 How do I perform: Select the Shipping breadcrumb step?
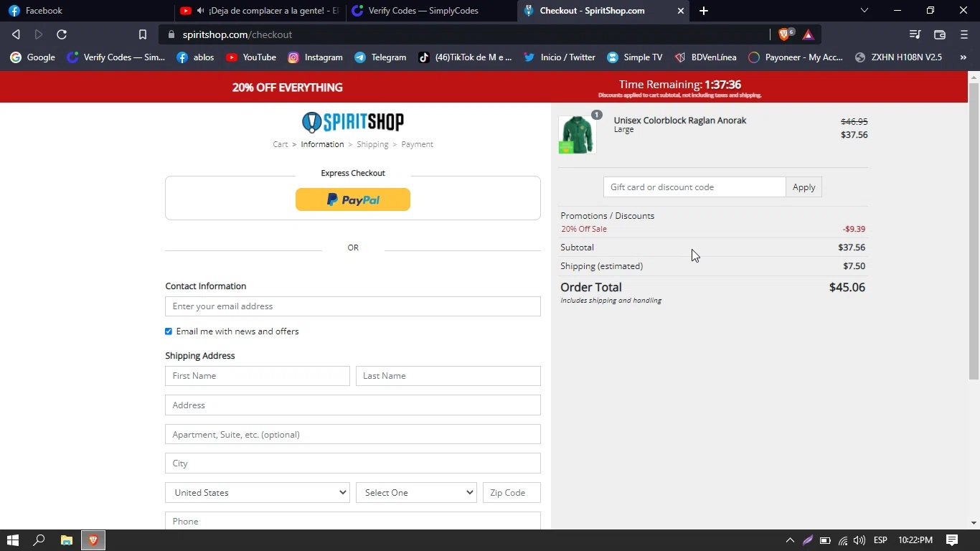coord(372,144)
